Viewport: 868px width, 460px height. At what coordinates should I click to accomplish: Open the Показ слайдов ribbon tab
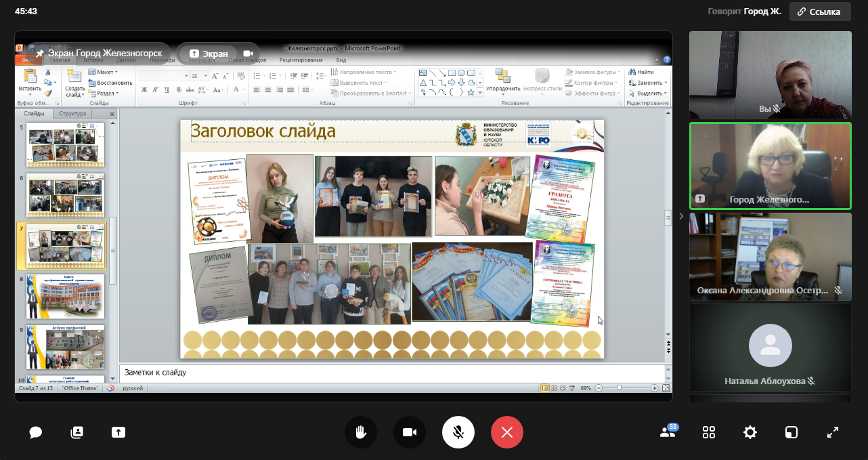[247, 60]
